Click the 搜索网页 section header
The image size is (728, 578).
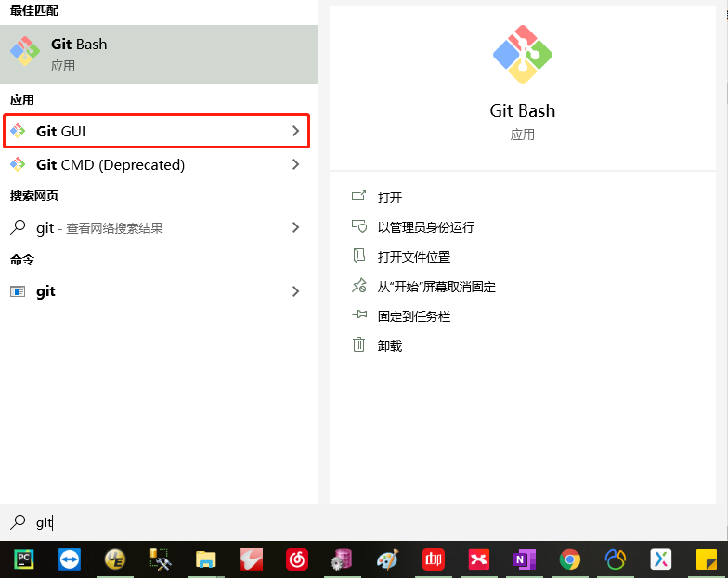[x=34, y=196]
